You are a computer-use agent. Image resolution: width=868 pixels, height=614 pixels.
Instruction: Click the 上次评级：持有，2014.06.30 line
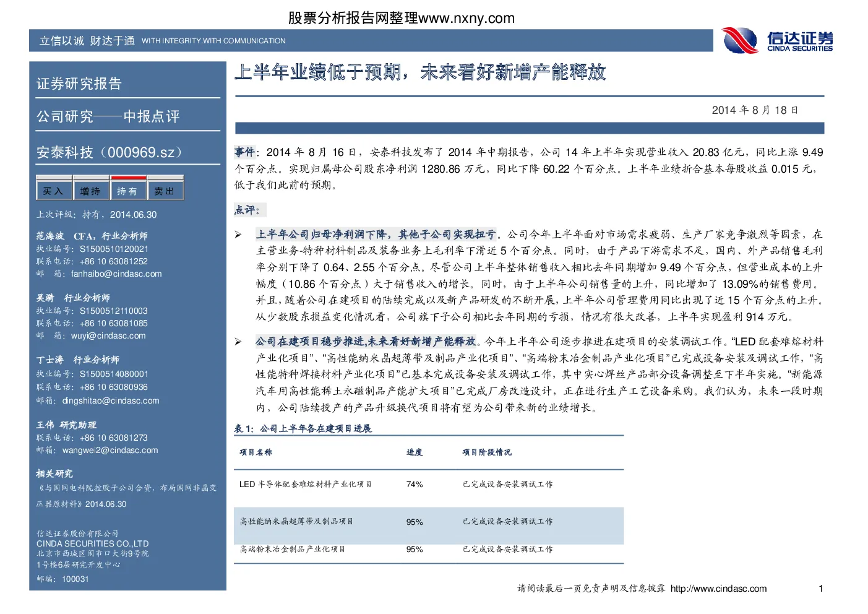(97, 214)
